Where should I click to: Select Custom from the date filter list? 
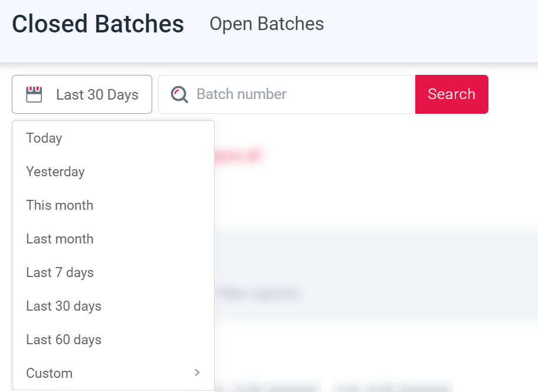50,373
